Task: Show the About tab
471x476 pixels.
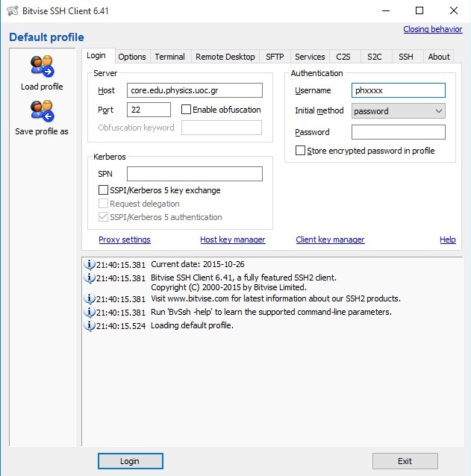Action: click(439, 57)
